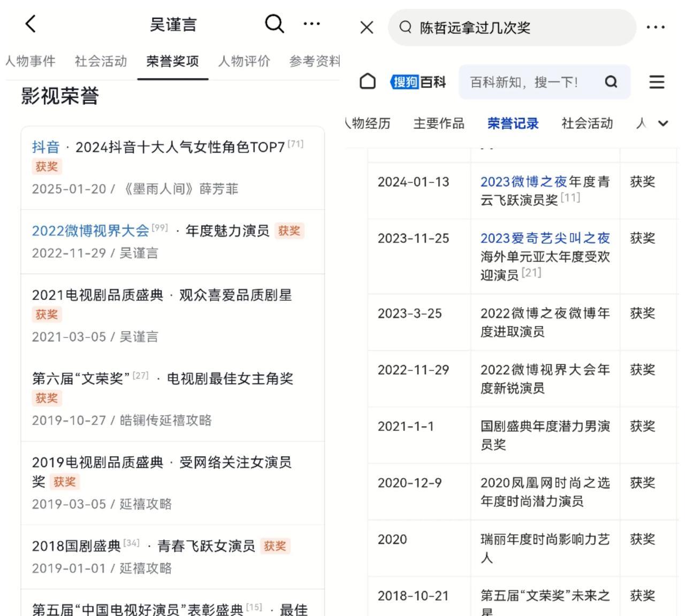Viewport: 685px width, 616px height.
Task: Select 国剧盛典年度潜力男演员奖 cell
Action: click(545, 435)
